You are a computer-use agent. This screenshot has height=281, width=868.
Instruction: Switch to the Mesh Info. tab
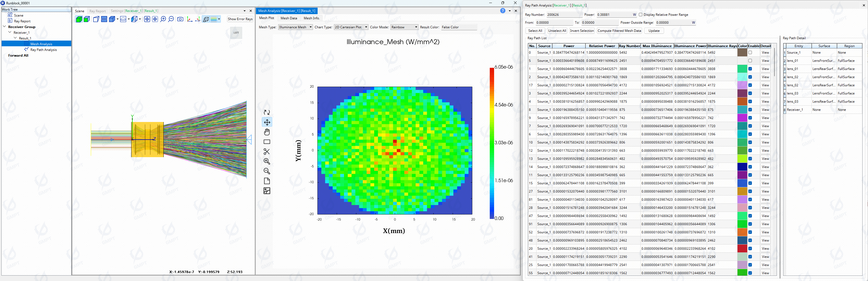point(311,18)
